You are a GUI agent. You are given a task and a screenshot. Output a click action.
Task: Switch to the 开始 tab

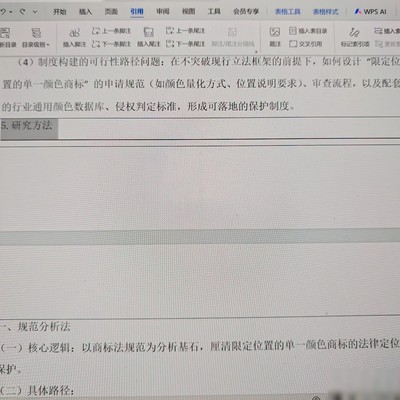click(x=60, y=12)
